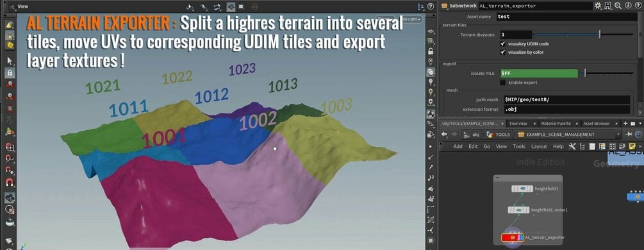Screen dimensions: 644x250
Task: Collapse the network box using its minus button
Action: 498,178
